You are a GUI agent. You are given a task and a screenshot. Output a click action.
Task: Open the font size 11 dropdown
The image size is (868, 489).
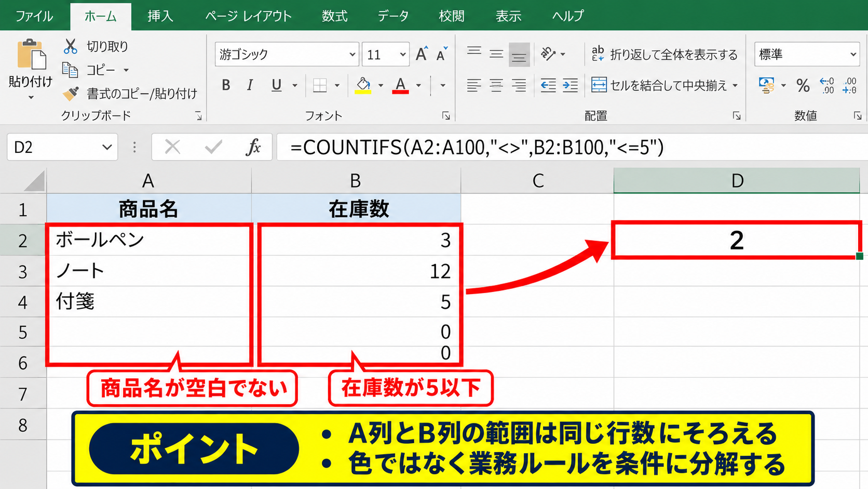pos(402,54)
